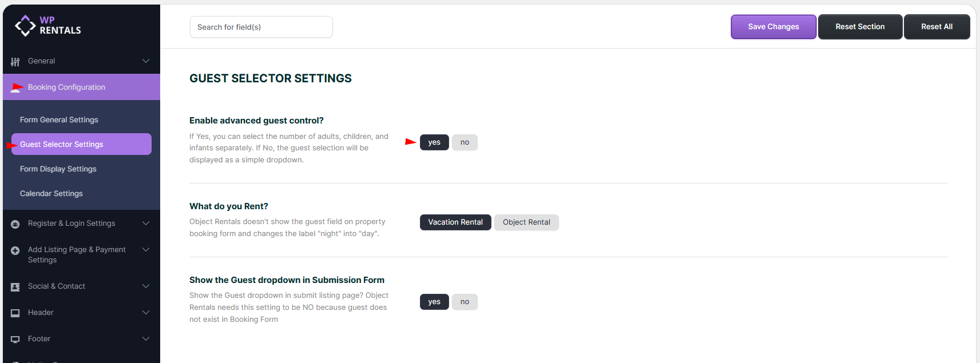This screenshot has height=363, width=980.
Task: Click the Social & Contact icon
Action: click(x=15, y=287)
